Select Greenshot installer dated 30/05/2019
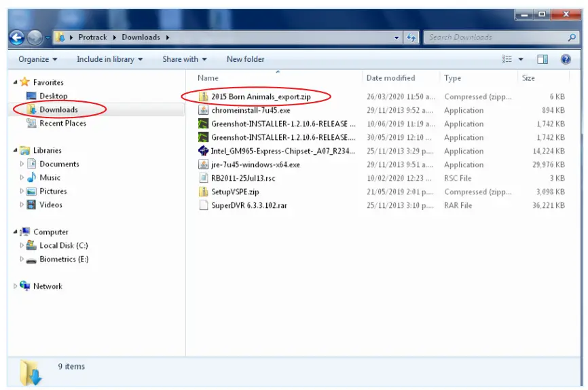 (x=282, y=137)
